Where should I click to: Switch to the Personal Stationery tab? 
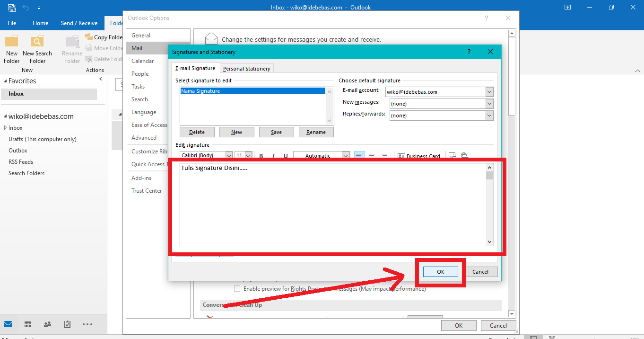click(246, 69)
